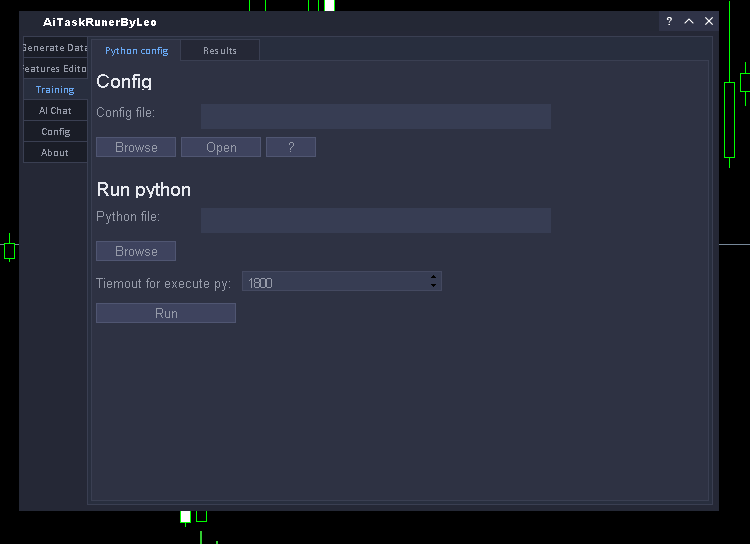Open the Results tab

coord(220,50)
